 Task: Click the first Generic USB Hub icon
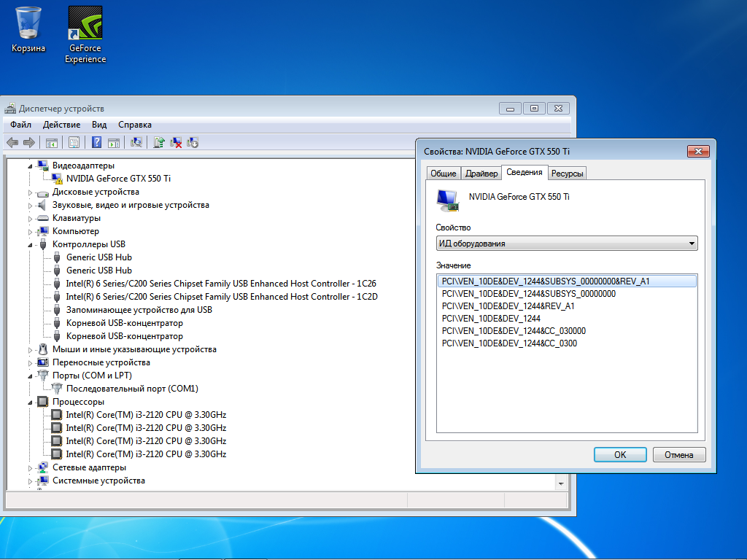(x=57, y=257)
